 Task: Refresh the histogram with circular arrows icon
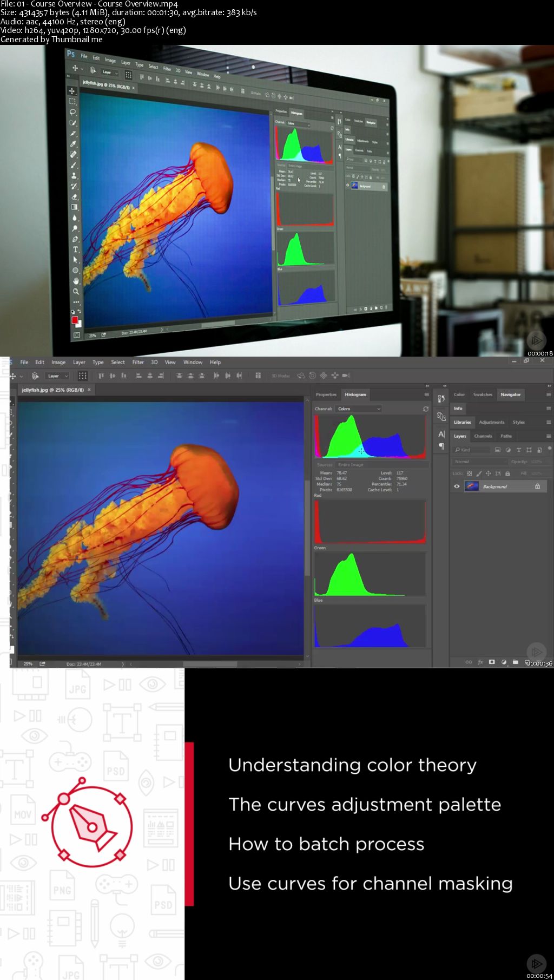pyautogui.click(x=426, y=409)
